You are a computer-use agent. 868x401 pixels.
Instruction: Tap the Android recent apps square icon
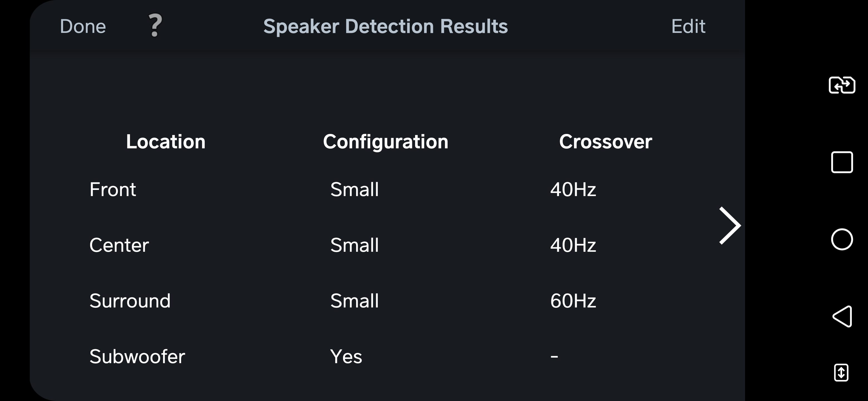[x=842, y=162]
